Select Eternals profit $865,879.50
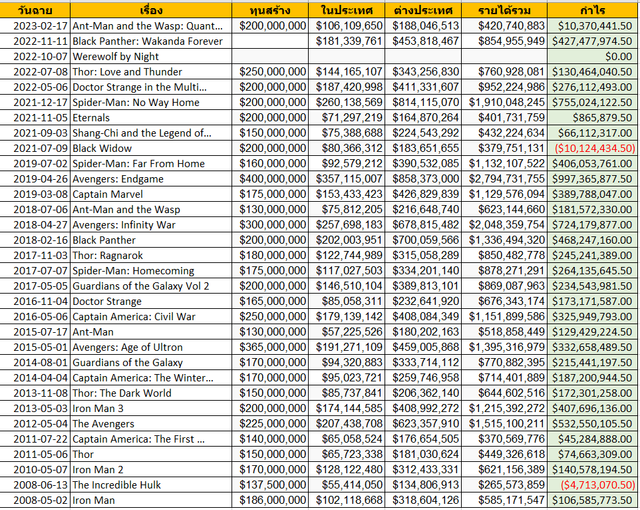 click(x=593, y=118)
